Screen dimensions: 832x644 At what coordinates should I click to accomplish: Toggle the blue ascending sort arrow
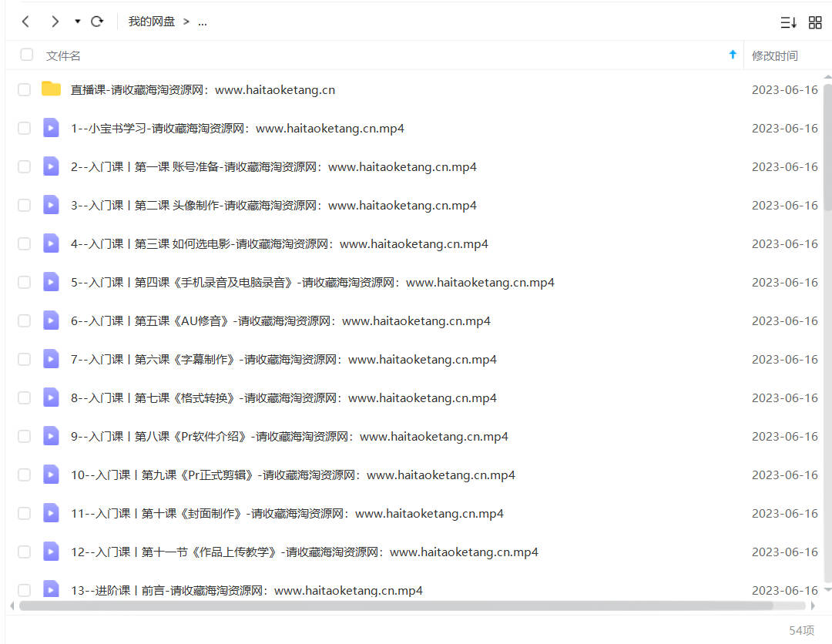(733, 54)
